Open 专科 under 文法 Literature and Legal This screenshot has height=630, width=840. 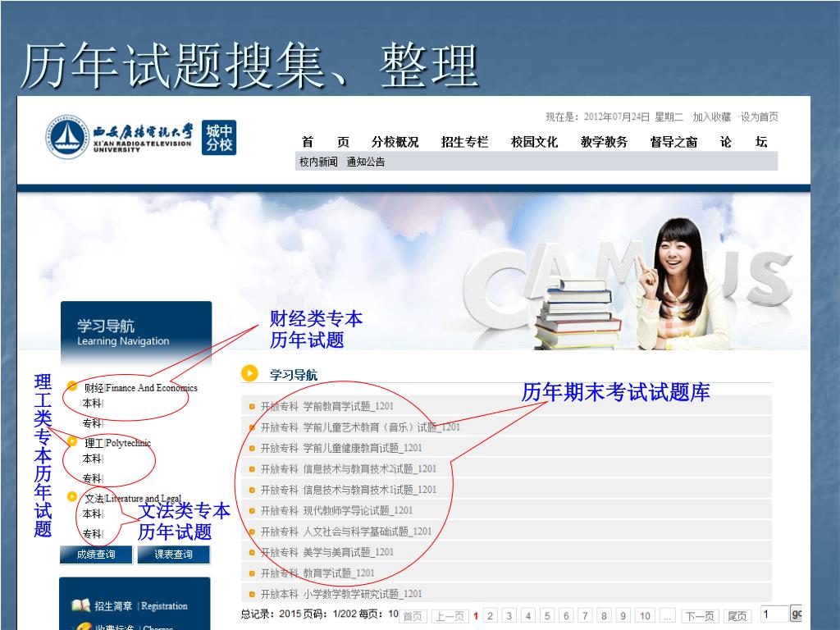92,534
